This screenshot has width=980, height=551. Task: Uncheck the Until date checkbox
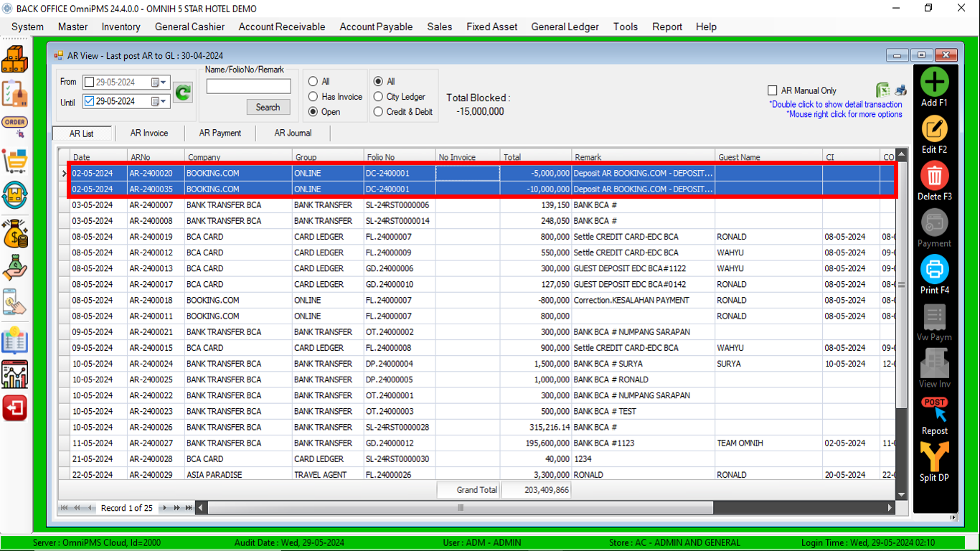[89, 101]
